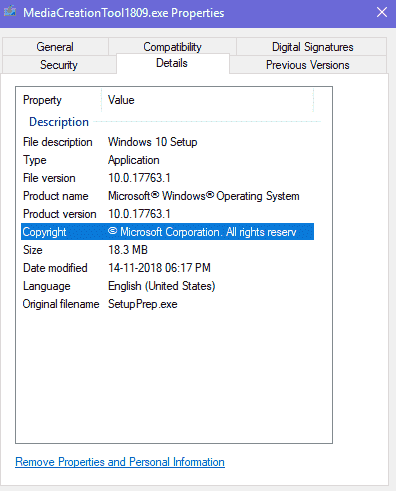396x491 pixels.
Task: Click the 'Application' value
Action: click(134, 160)
